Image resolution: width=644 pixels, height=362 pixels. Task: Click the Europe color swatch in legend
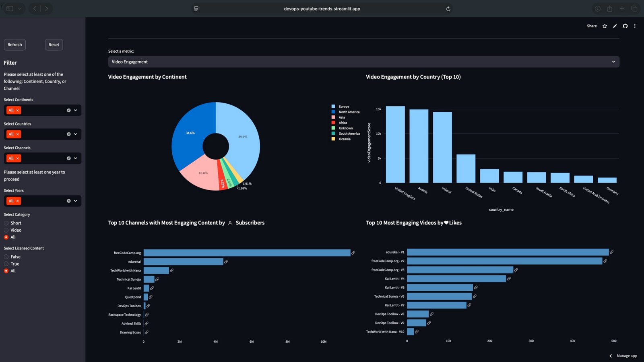(x=333, y=107)
